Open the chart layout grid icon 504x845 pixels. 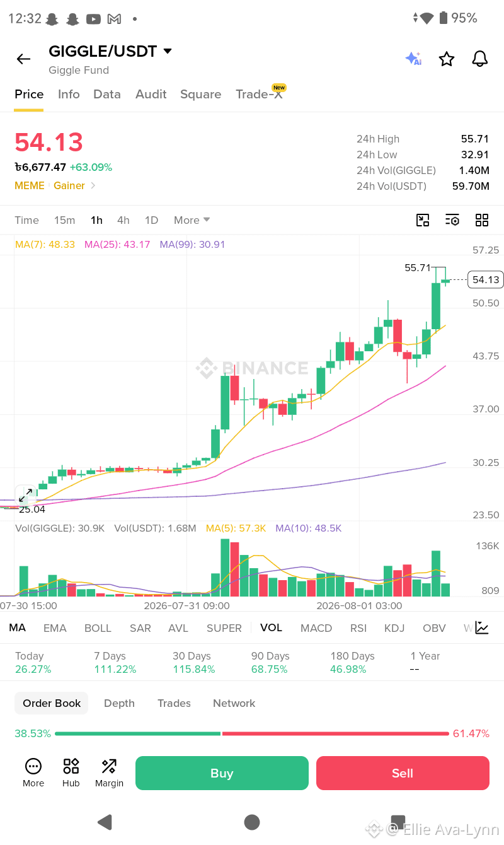pos(482,220)
